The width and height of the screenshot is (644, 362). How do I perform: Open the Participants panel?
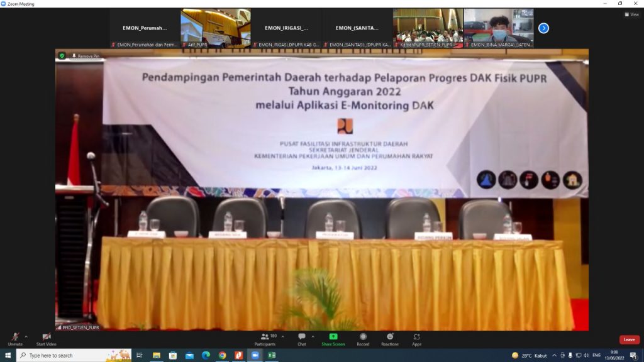265,337
